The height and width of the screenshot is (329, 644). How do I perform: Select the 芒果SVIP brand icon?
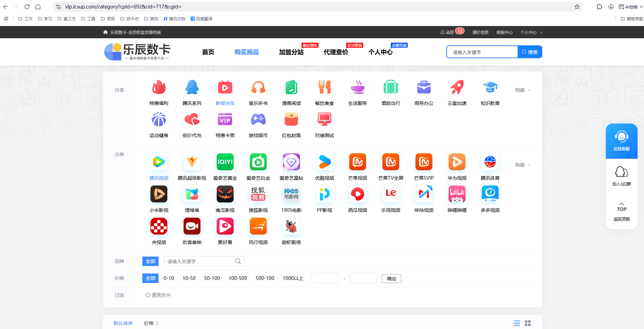tap(424, 162)
